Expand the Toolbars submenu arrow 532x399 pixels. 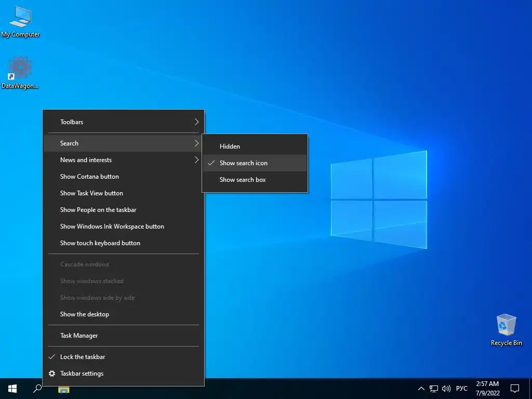click(x=196, y=122)
